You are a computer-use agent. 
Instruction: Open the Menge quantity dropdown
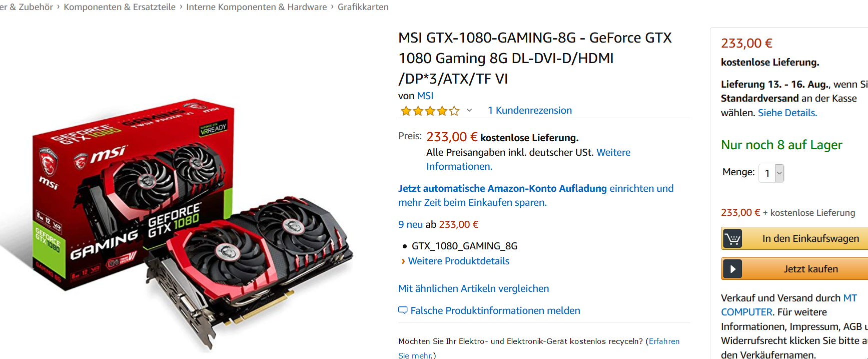click(771, 173)
